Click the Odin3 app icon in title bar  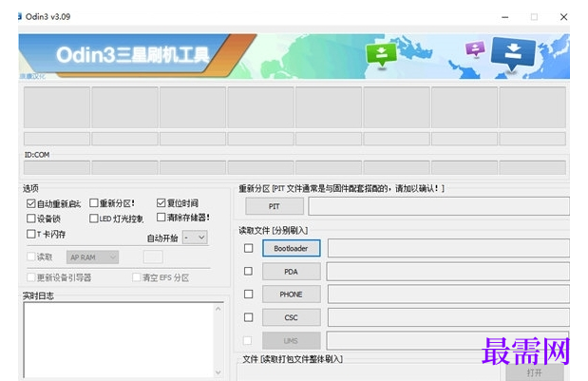[x=20, y=16]
